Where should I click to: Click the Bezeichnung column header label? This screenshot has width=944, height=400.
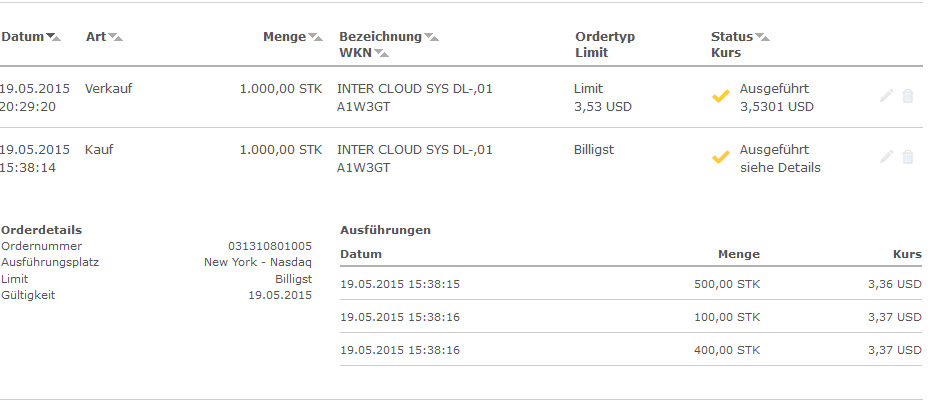tap(380, 37)
